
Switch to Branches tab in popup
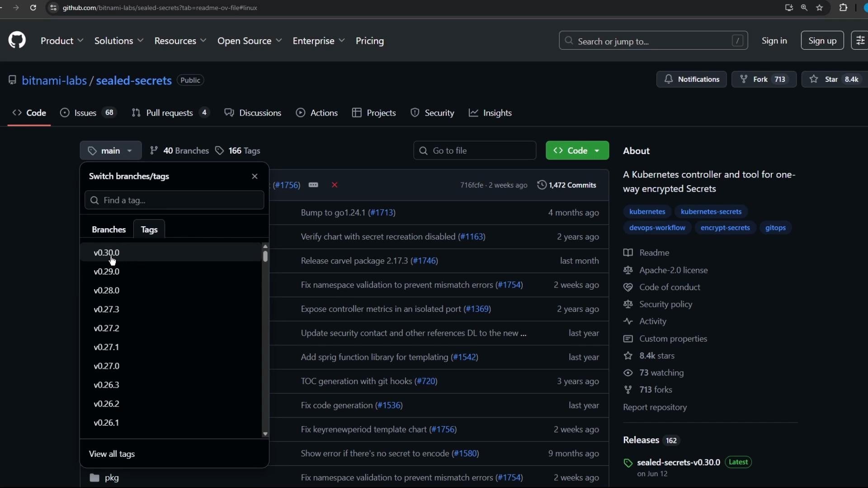(x=108, y=230)
